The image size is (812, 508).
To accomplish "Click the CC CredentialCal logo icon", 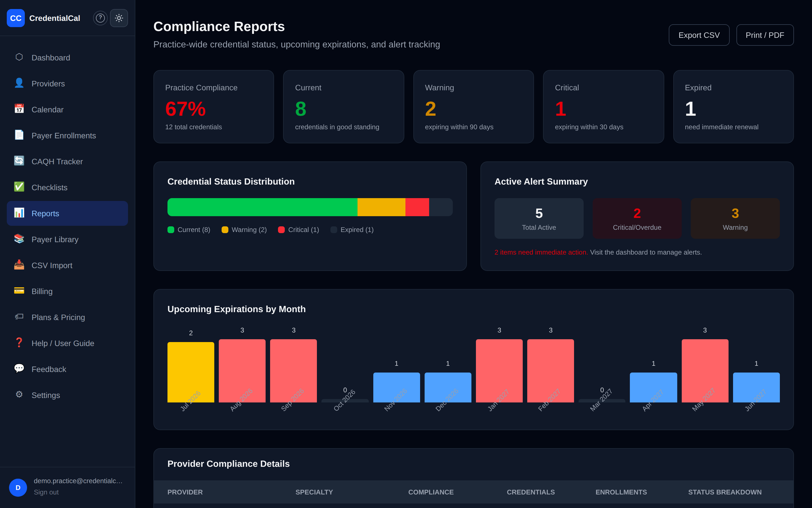I will click(16, 18).
